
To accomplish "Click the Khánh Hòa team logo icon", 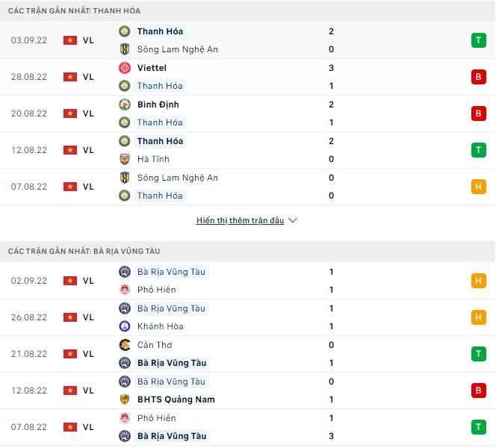I will 125,326.
